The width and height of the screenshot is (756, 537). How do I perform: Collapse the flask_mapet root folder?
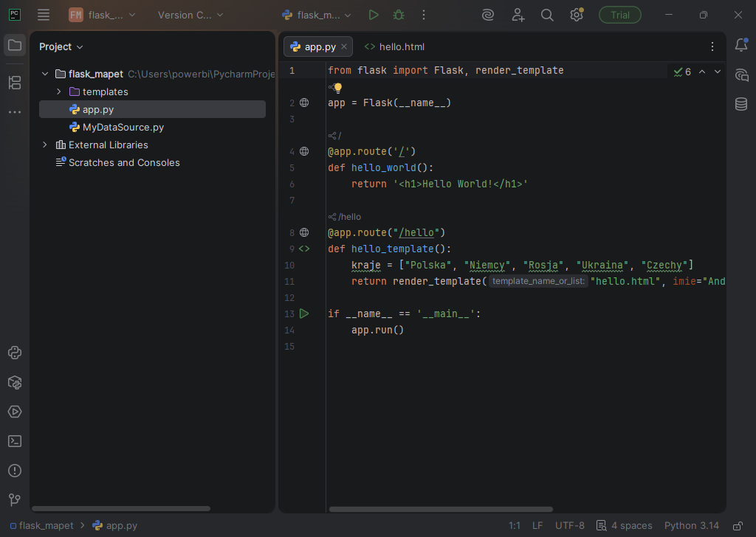coord(45,74)
